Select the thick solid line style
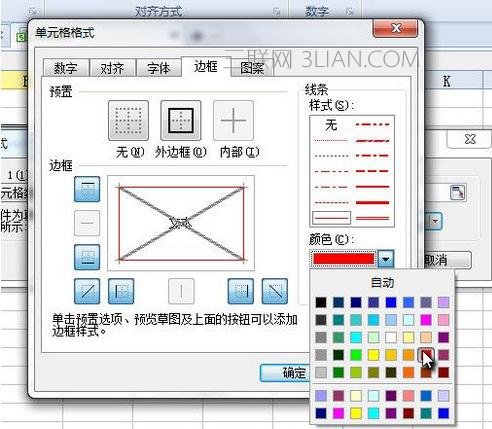Screen dimensions: 492x429 (372, 202)
